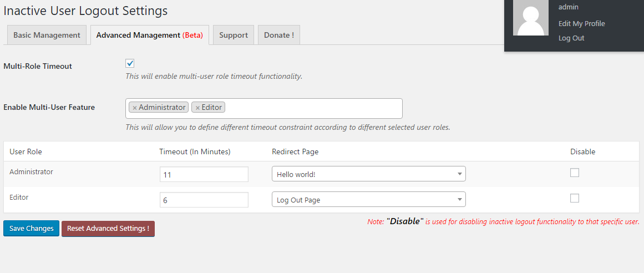Screen dimensions: 644x273
Task: Check Disable for the Administrator role
Action: click(575, 173)
